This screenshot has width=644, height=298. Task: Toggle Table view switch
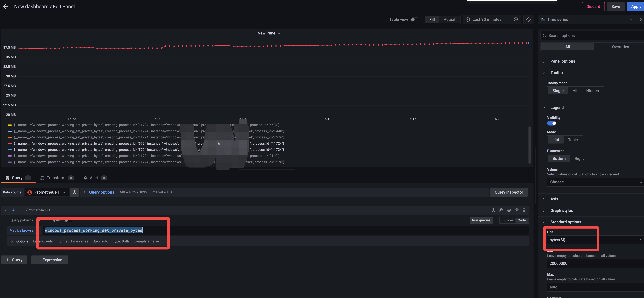(415, 20)
